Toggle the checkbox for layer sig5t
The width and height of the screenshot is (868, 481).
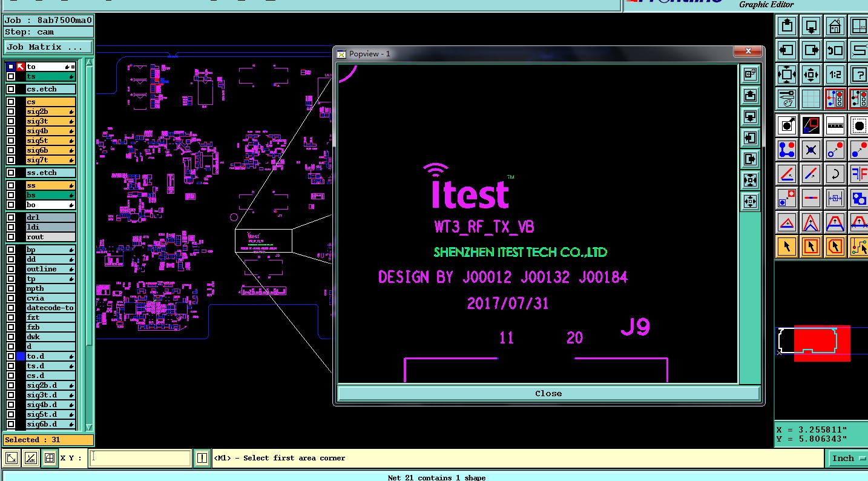coord(10,141)
